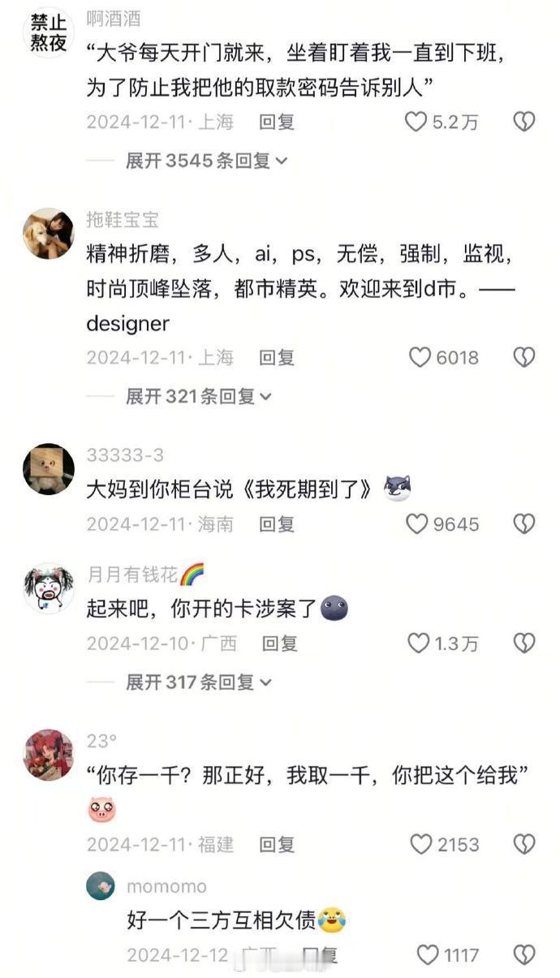Viewport: 560px width, 978px height.
Task: Expand 展开317条回复 replies
Action: 199,683
